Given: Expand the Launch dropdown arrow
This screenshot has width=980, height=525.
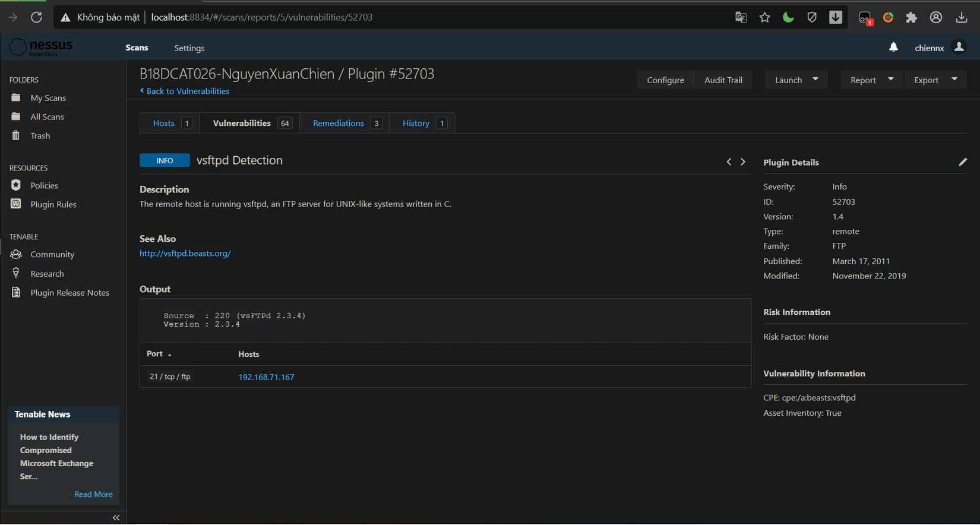Looking at the screenshot, I should click(815, 80).
